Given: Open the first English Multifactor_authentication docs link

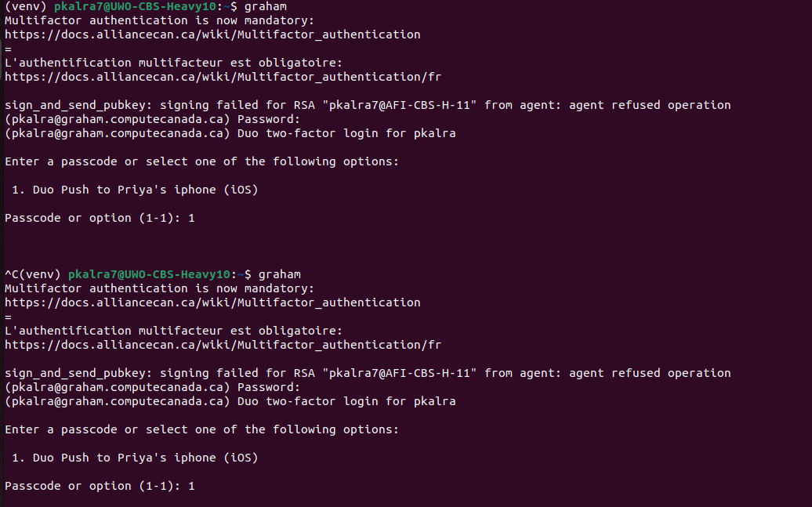Looking at the screenshot, I should (x=212, y=34).
